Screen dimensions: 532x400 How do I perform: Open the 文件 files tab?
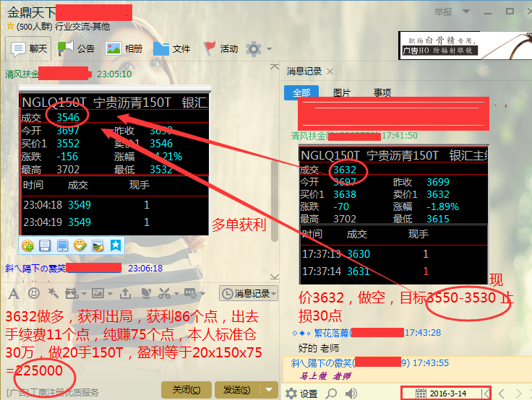(171, 49)
